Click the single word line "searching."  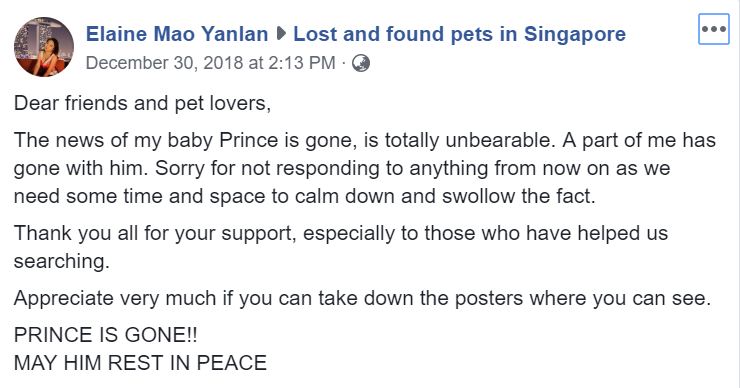click(62, 261)
